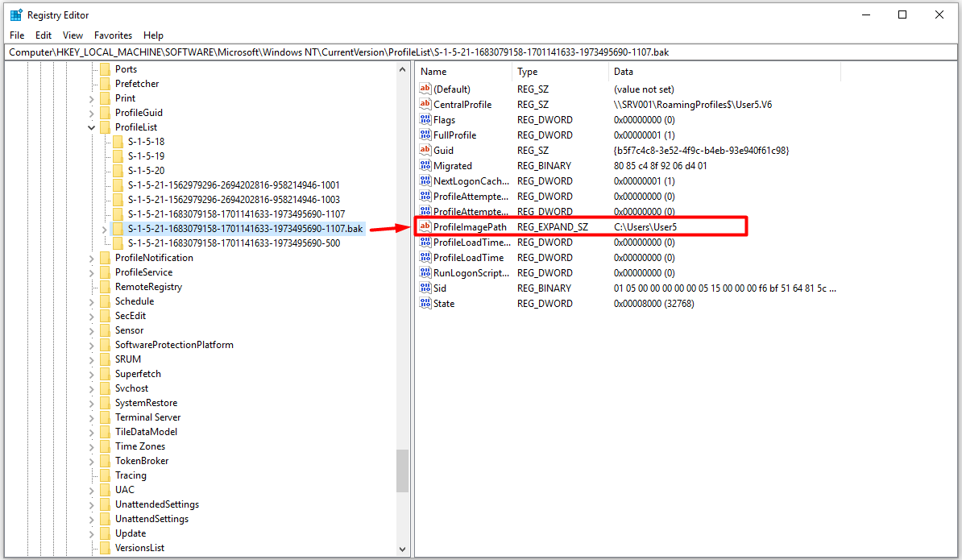The image size is (962, 560).
Task: Expand the ProfileGuid key
Action: (91, 113)
